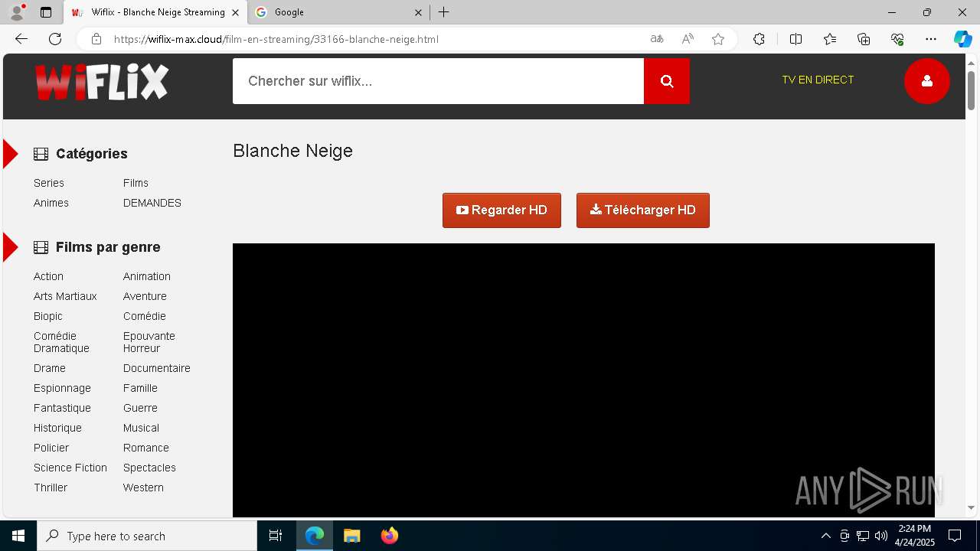Browse Espionnage genre
Image resolution: width=980 pixels, height=551 pixels.
62,388
